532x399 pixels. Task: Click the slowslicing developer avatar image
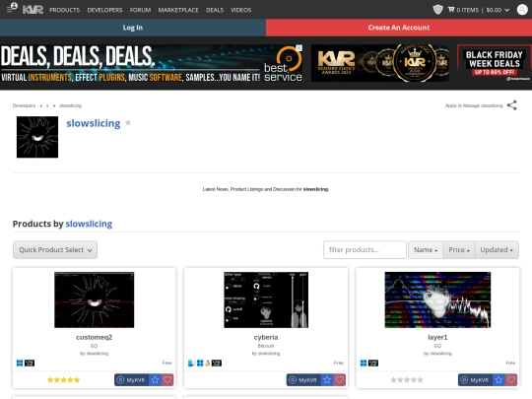point(37,137)
